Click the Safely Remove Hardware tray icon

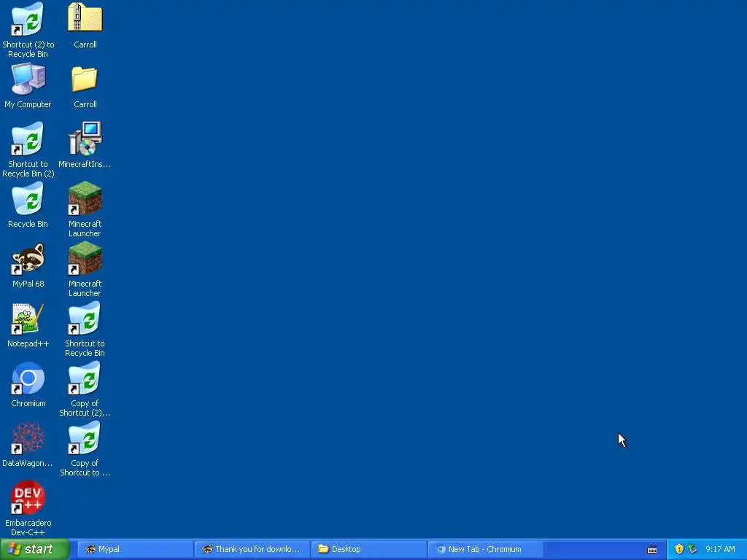tap(693, 549)
